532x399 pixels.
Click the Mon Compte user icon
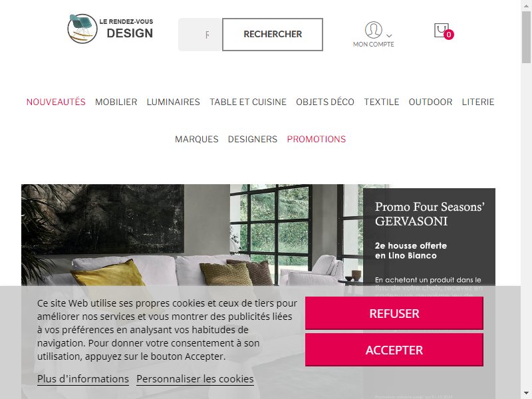(373, 30)
